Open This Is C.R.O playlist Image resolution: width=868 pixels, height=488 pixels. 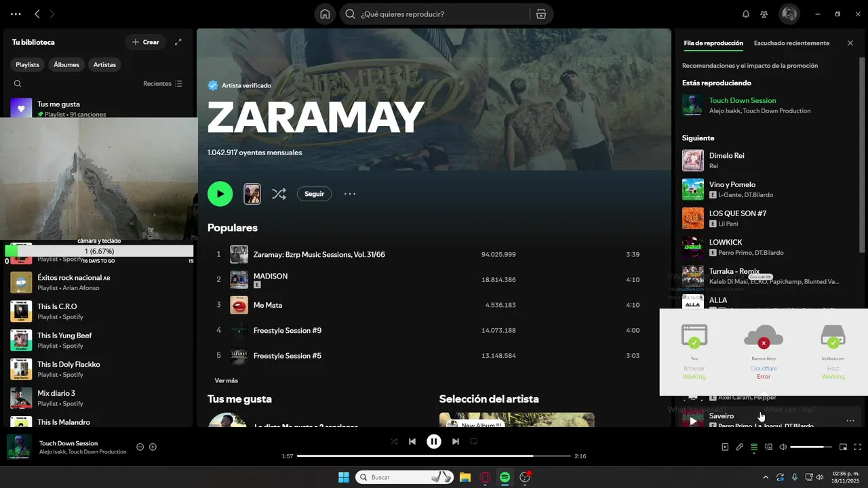click(98, 311)
